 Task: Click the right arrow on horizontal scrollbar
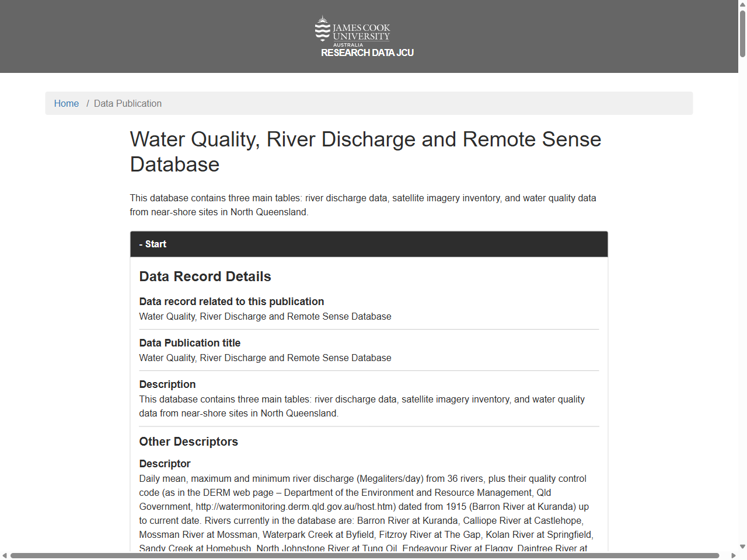click(733, 555)
